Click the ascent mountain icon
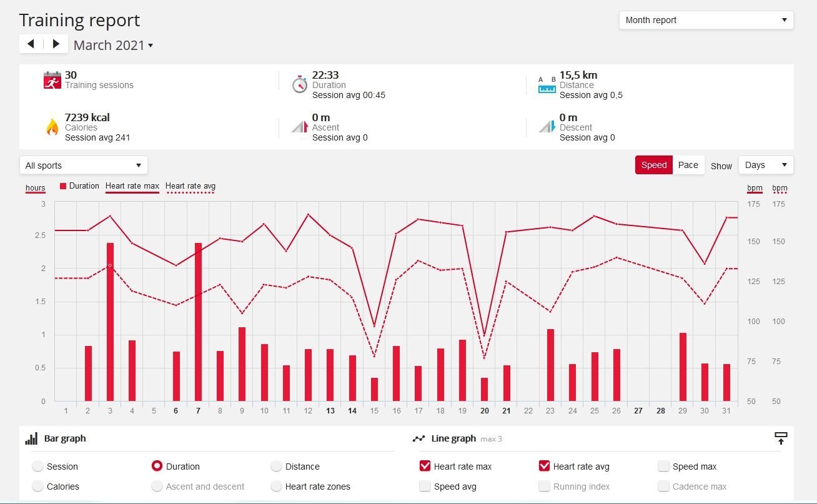The image size is (817, 504). (300, 127)
